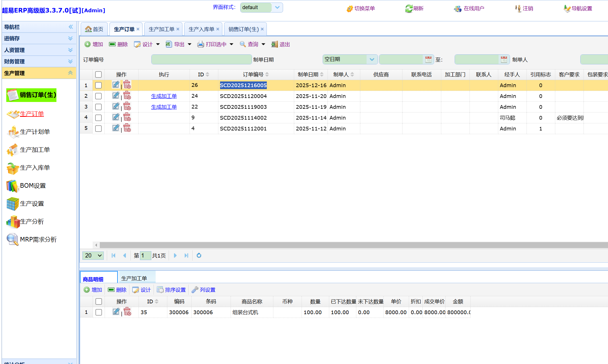Check the checkbox for row 3 order

(98, 107)
